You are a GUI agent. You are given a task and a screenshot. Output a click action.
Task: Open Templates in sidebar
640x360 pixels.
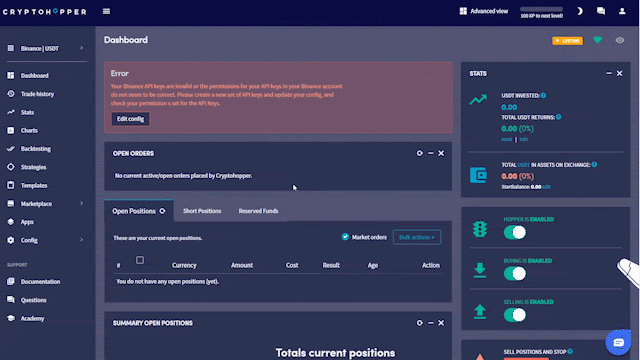(27, 186)
